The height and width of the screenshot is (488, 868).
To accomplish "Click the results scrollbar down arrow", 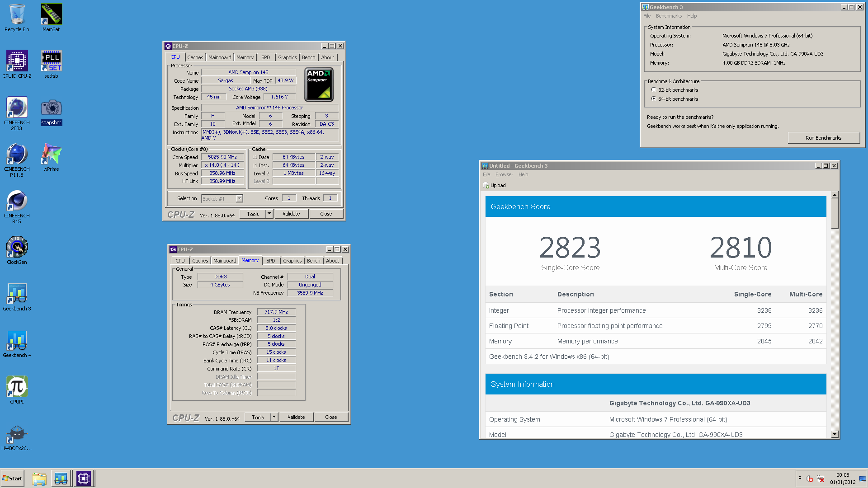I will (835, 434).
